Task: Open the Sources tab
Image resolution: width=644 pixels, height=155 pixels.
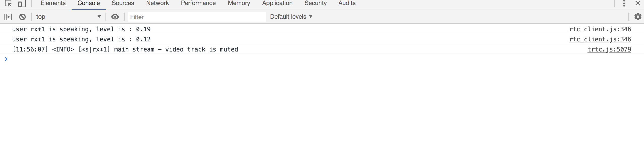Action: [x=123, y=3]
